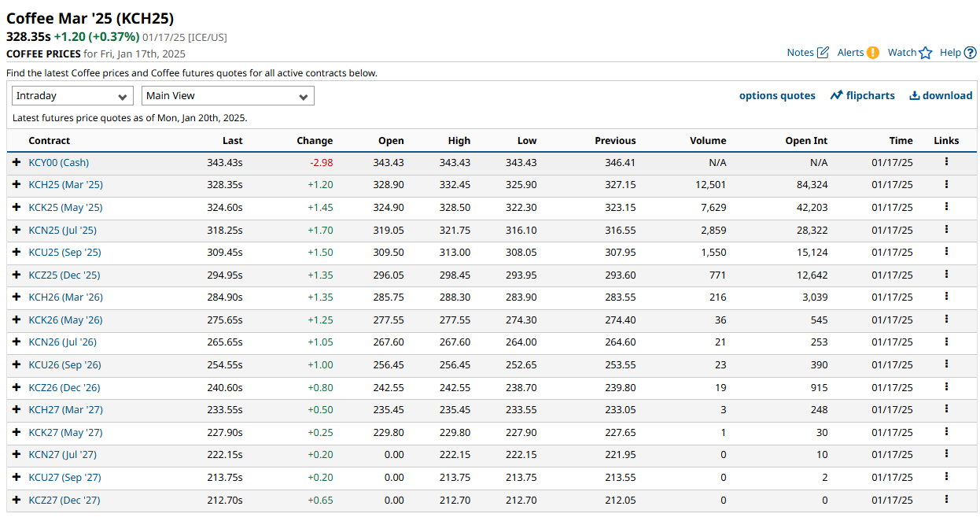980x521 pixels.
Task: Open the options quotes link
Action: click(x=777, y=95)
